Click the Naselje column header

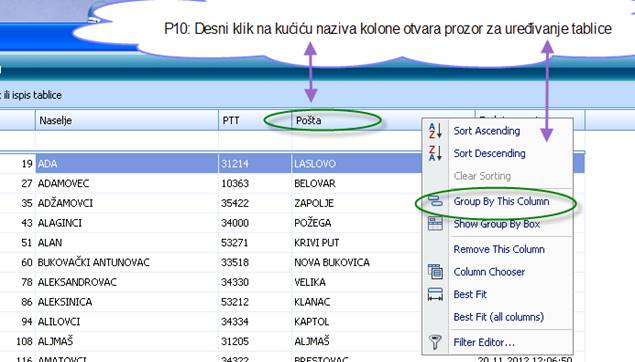(127, 120)
